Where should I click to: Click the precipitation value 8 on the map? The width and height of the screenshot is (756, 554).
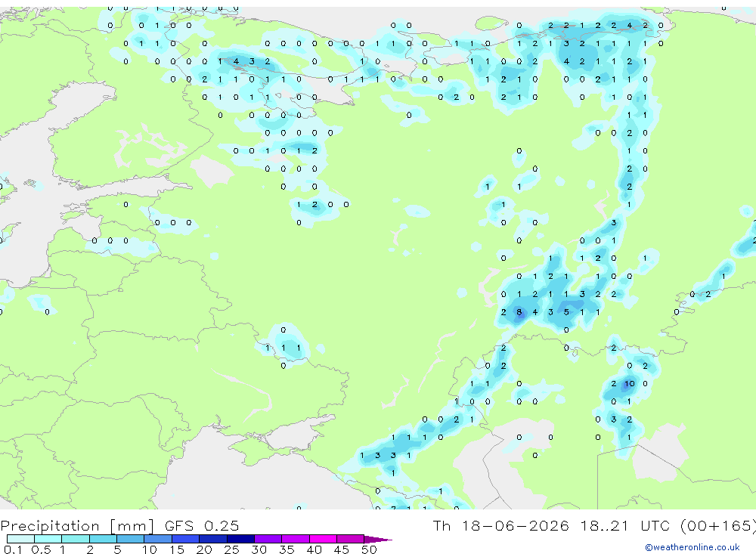(x=519, y=312)
